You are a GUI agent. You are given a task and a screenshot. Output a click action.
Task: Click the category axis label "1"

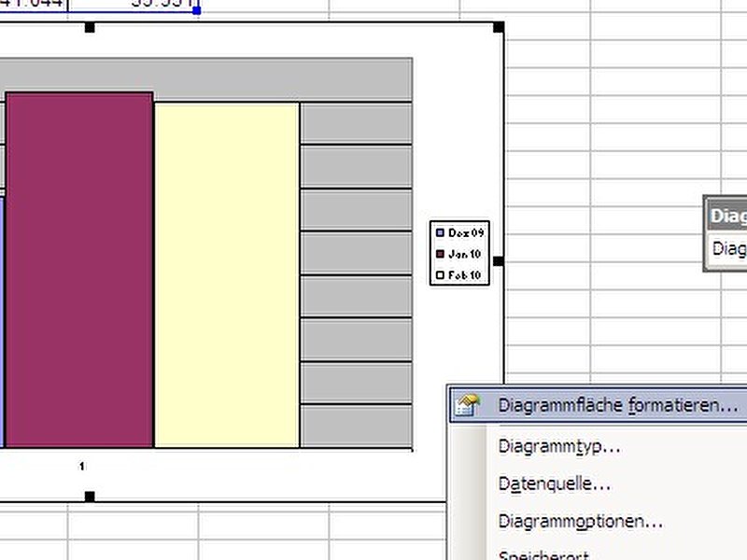[x=82, y=466]
